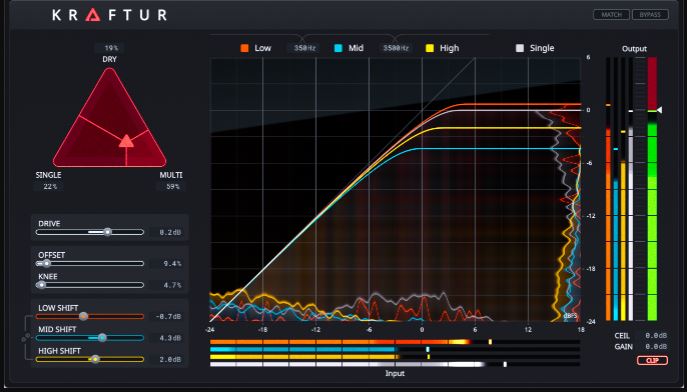Screen dimensions: 687x392
Task: Open the 3500Hz crossover frequency field
Action: [x=396, y=48]
